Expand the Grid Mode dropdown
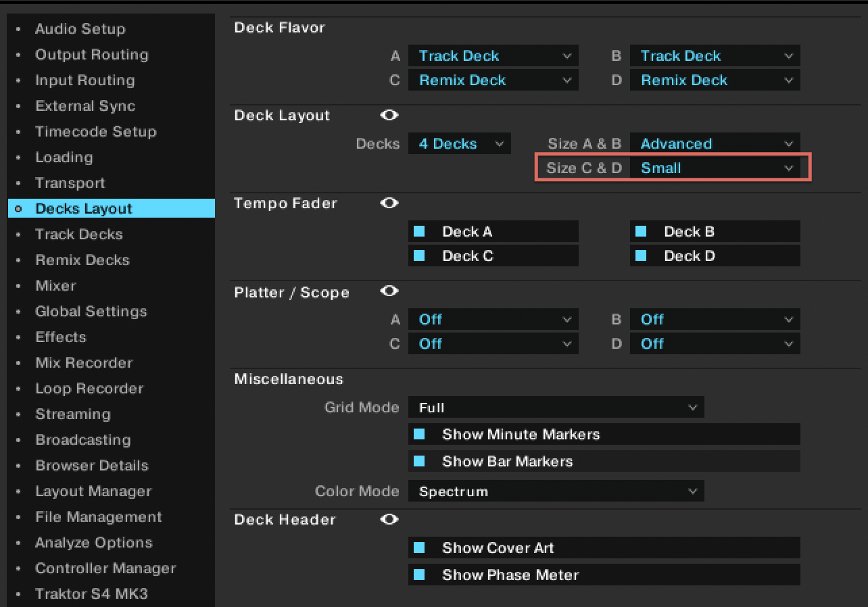 click(556, 408)
